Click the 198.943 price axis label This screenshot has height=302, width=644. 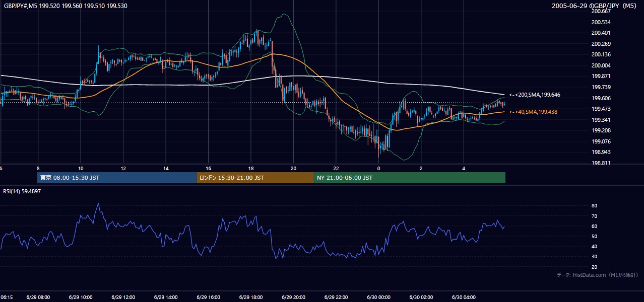click(600, 152)
